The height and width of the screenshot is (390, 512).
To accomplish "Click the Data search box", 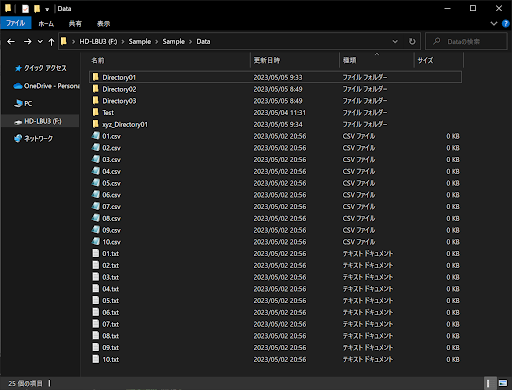I will [466, 42].
